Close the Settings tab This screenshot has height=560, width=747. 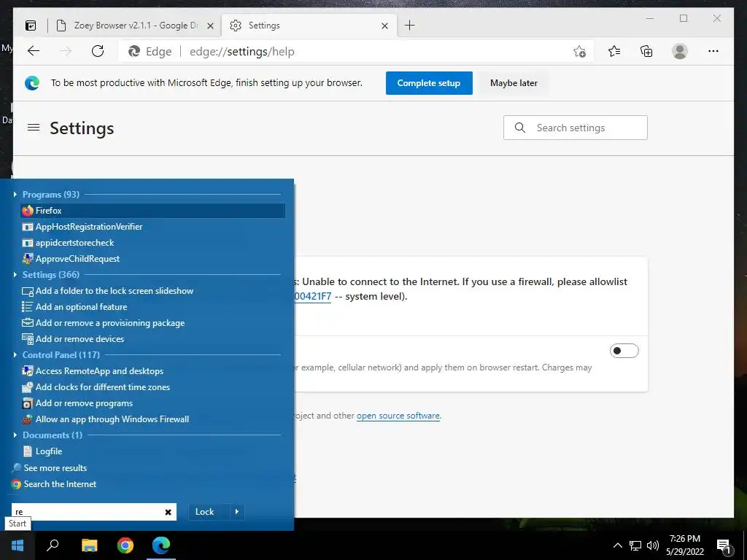point(385,26)
